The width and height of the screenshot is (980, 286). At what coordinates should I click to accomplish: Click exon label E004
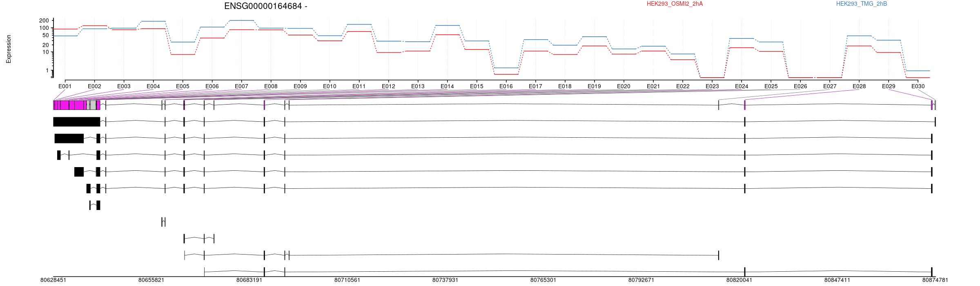153,86
